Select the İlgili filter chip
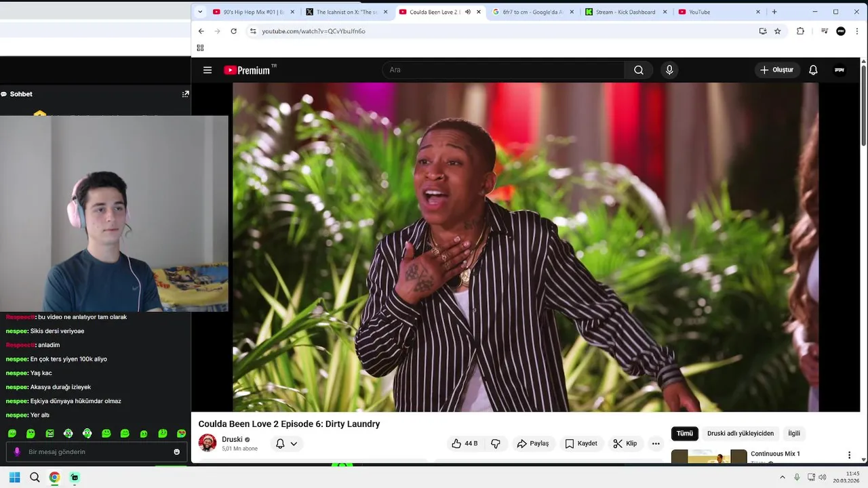The height and width of the screenshot is (488, 868). point(794,433)
